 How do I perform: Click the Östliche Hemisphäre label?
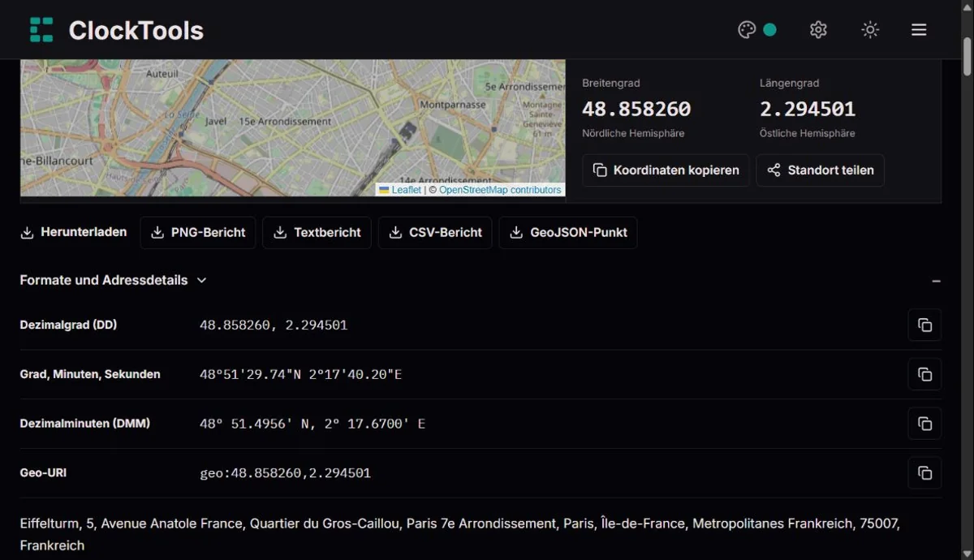tap(808, 133)
